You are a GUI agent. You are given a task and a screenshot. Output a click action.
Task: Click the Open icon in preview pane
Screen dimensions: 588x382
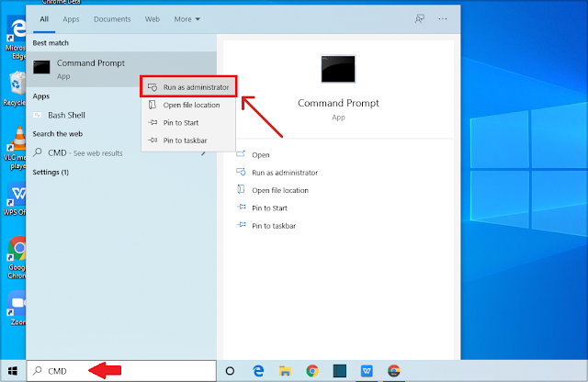pos(241,153)
